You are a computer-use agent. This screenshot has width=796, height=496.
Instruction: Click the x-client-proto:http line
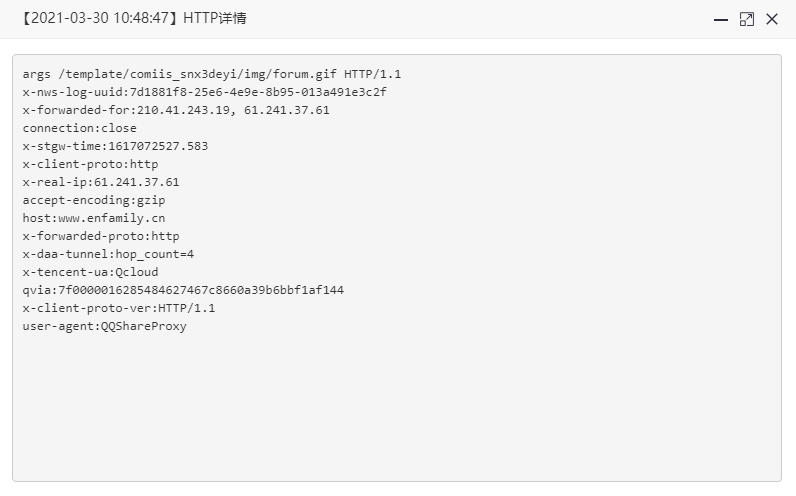coord(90,164)
